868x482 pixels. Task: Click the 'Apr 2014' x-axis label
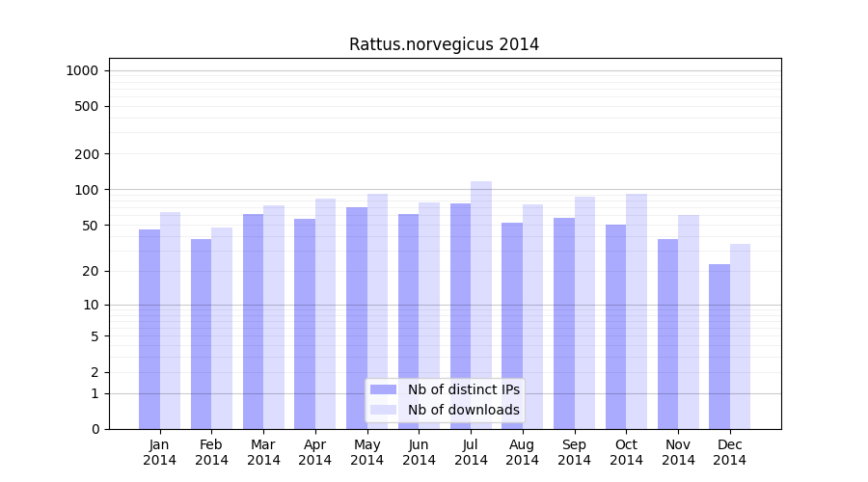click(315, 452)
